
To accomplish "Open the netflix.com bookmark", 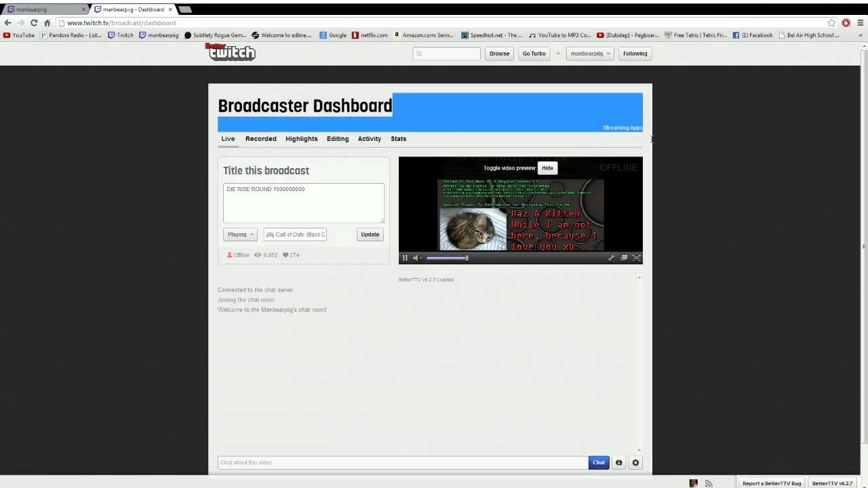I will tap(370, 35).
